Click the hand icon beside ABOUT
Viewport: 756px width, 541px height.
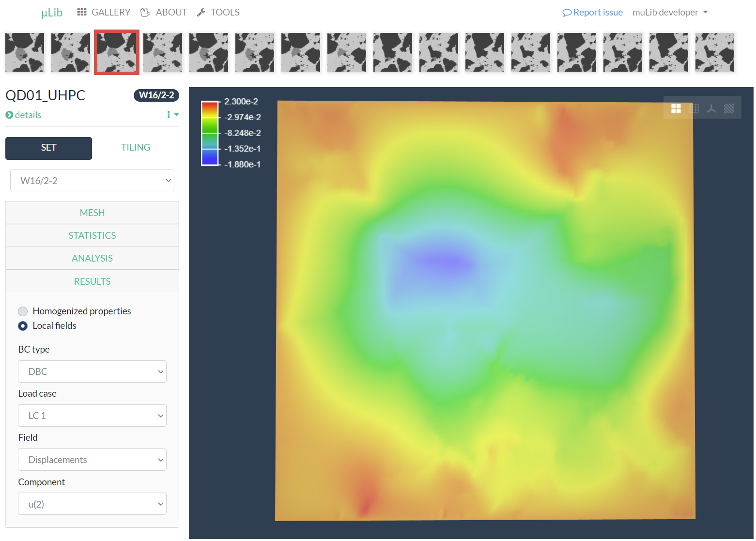tap(145, 12)
